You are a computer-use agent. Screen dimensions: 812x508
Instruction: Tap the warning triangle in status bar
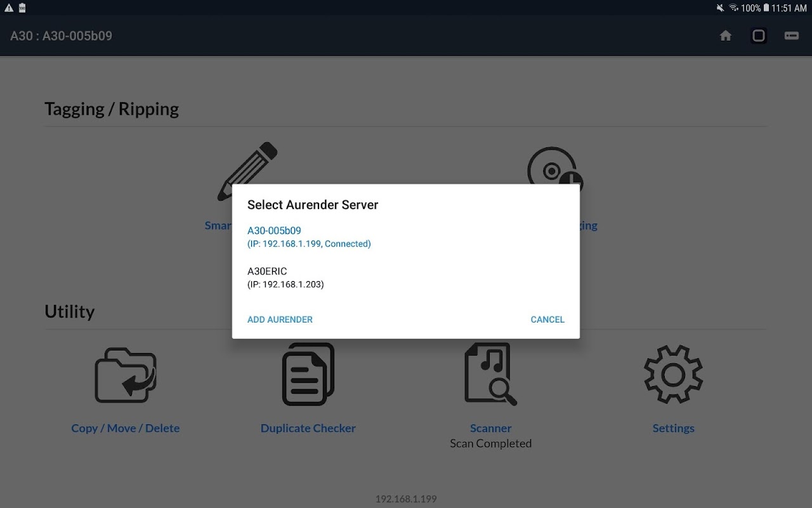(9, 8)
